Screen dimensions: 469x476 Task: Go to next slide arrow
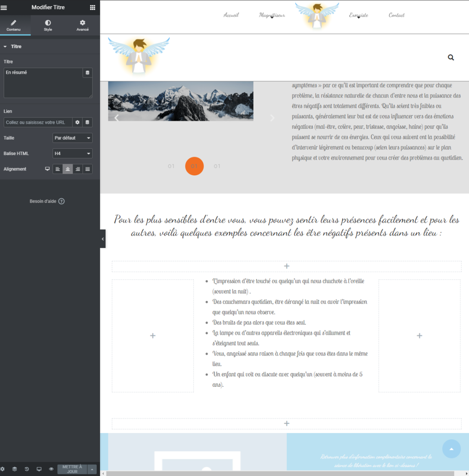coord(272,118)
